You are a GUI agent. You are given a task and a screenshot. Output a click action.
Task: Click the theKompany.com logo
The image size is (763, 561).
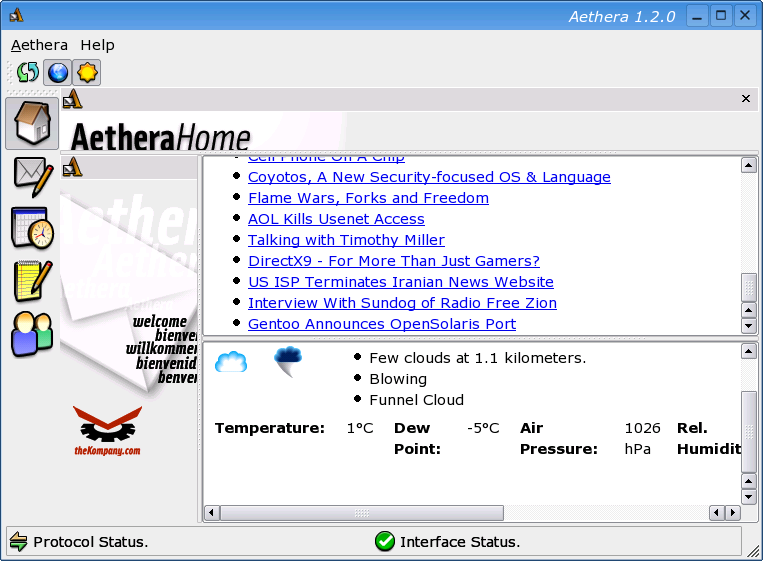108,431
